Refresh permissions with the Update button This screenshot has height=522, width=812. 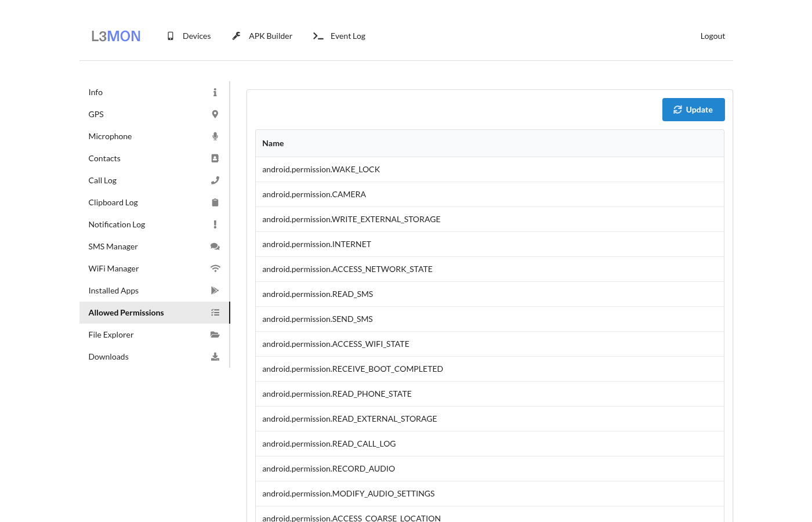pos(694,110)
